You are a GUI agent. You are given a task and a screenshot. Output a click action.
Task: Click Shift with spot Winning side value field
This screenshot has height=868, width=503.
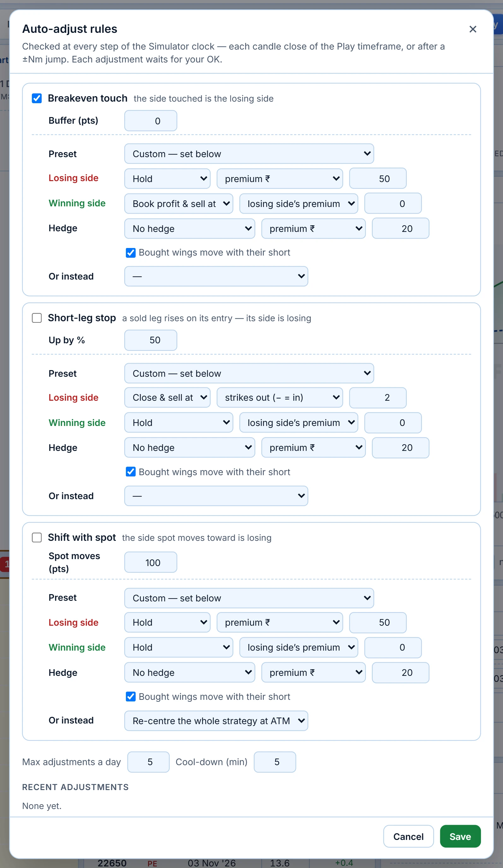pos(393,647)
